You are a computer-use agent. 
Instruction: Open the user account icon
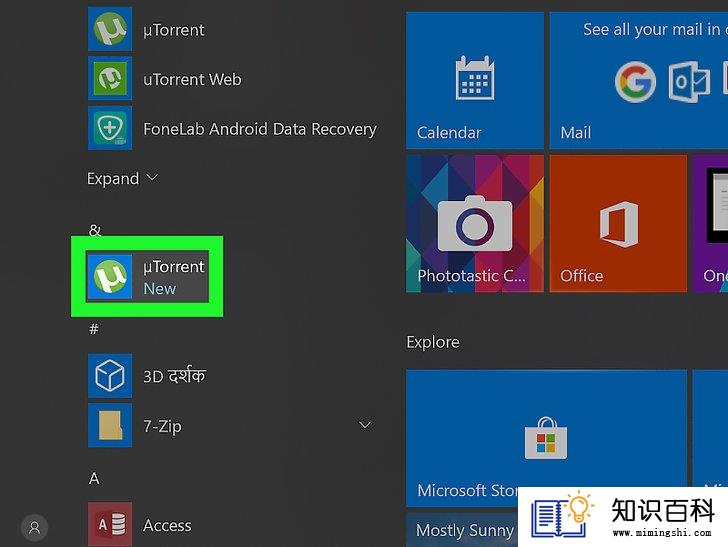point(34,527)
